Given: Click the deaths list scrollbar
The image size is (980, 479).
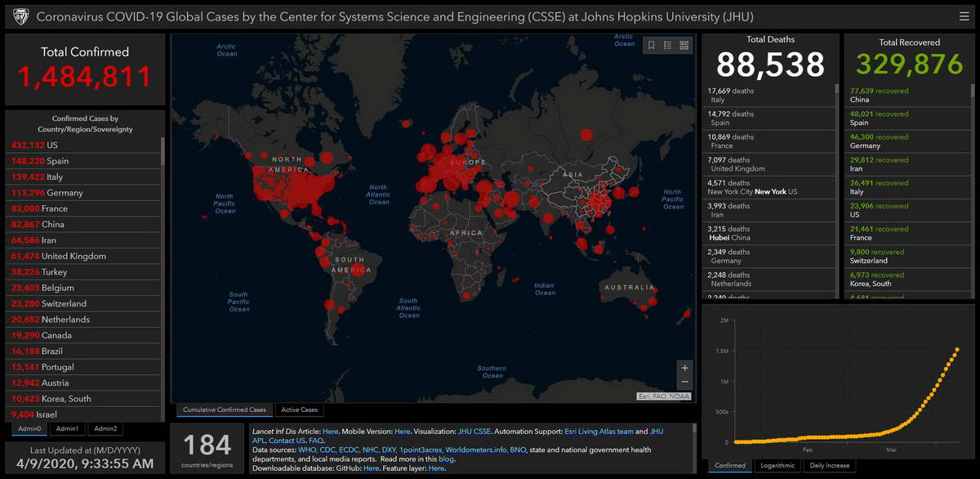Looking at the screenshot, I should 835,188.
